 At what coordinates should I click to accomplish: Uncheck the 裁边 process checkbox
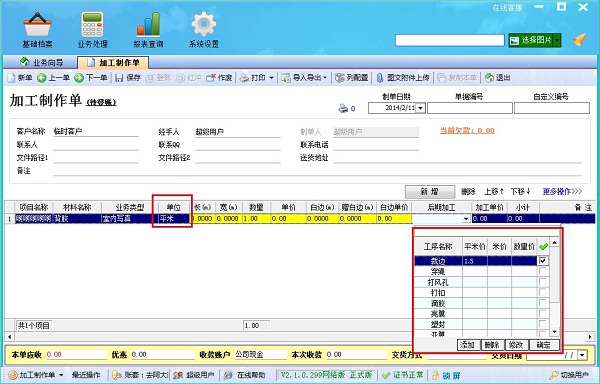click(x=543, y=261)
